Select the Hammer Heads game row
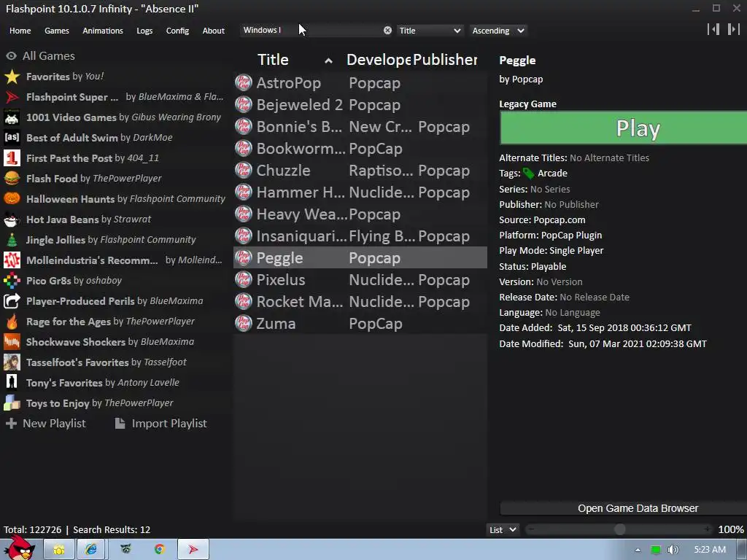This screenshot has width=747, height=560. pyautogui.click(x=360, y=192)
